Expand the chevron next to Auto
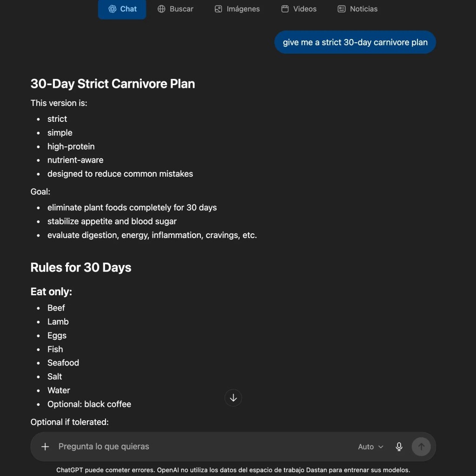 point(381,447)
